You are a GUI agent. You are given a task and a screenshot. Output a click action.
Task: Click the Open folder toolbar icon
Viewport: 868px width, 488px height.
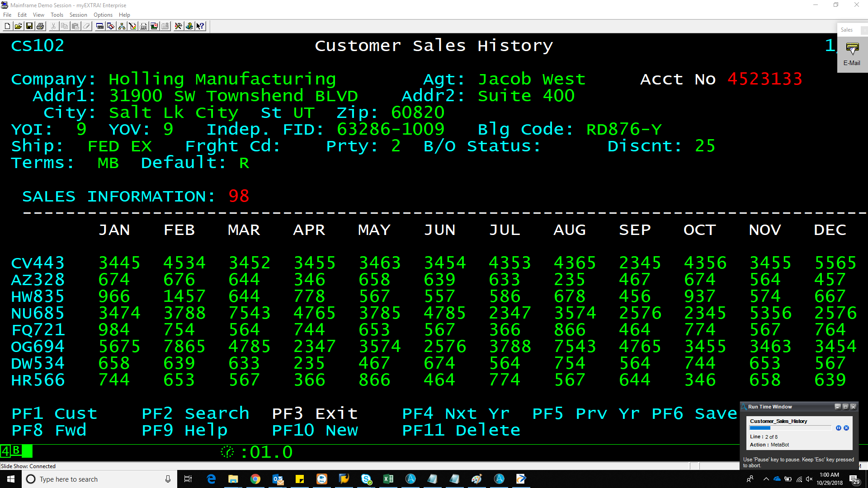coord(18,26)
